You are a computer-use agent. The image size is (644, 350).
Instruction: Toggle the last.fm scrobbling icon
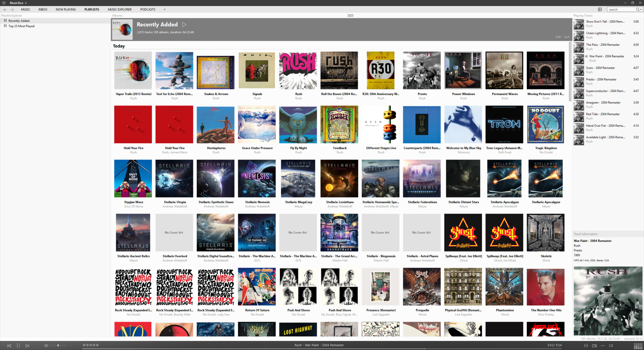coord(594,346)
